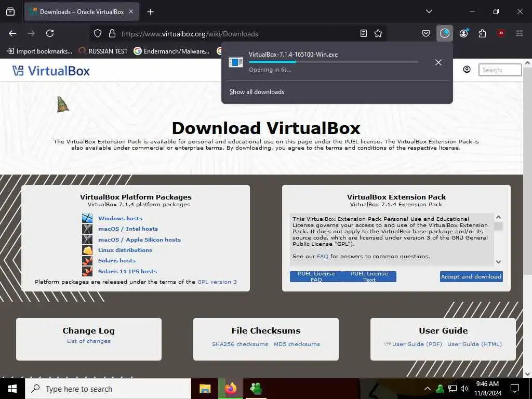Open the macOS / Intel hosts link

pos(128,229)
